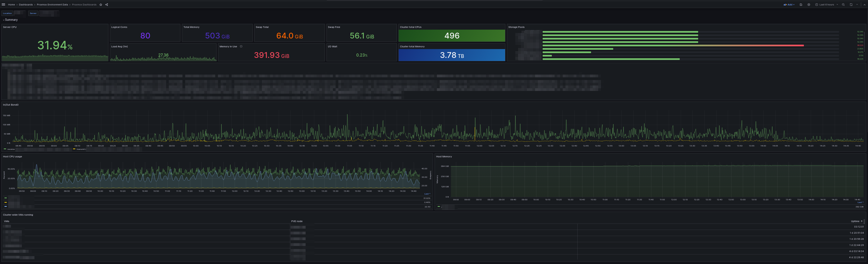Open dashboard settings gear icon
The image size is (868, 264).
[809, 5]
